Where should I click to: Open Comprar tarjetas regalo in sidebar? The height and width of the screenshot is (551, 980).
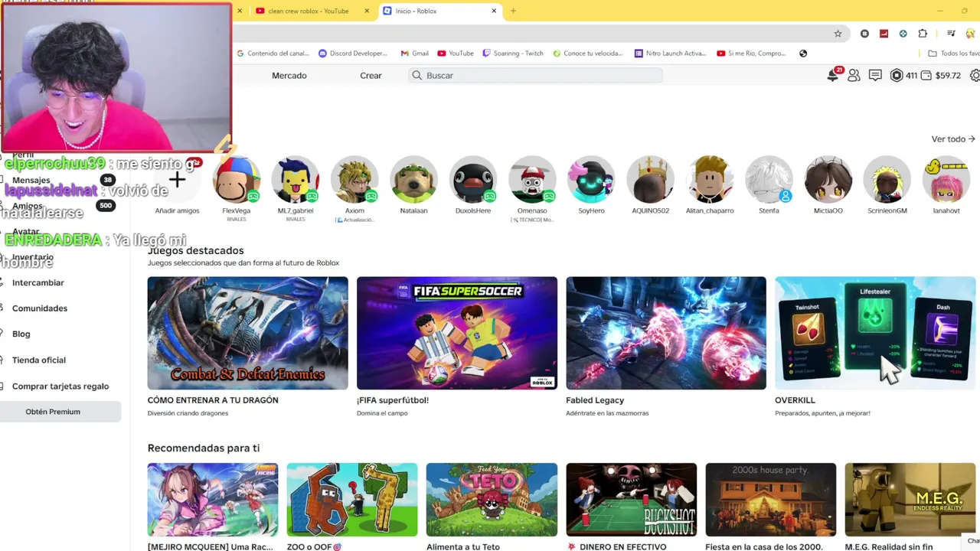pyautogui.click(x=60, y=386)
